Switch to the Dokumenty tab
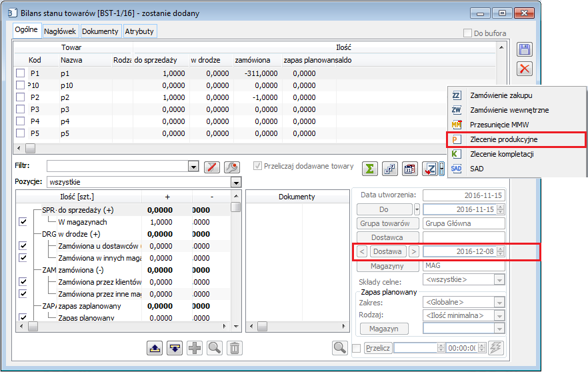588x372 pixels. pos(100,31)
